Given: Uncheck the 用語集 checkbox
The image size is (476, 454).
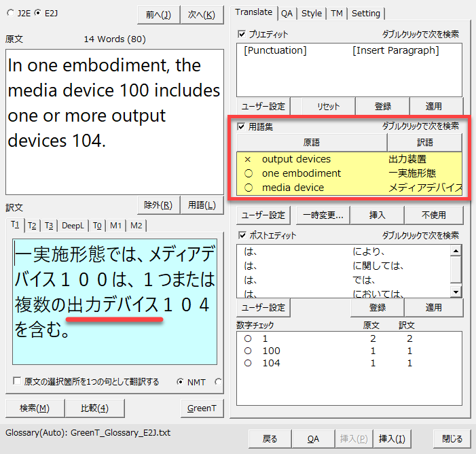Looking at the screenshot, I should (242, 126).
